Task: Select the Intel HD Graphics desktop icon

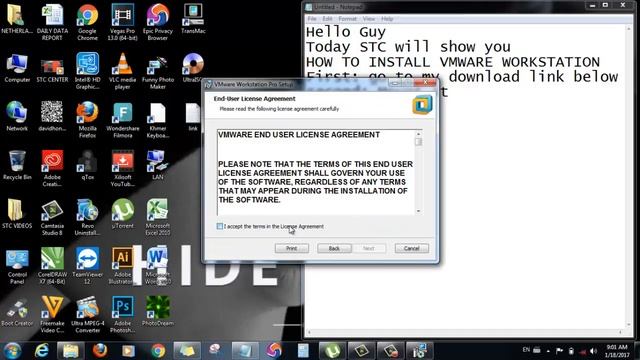Action: pyautogui.click(x=87, y=72)
